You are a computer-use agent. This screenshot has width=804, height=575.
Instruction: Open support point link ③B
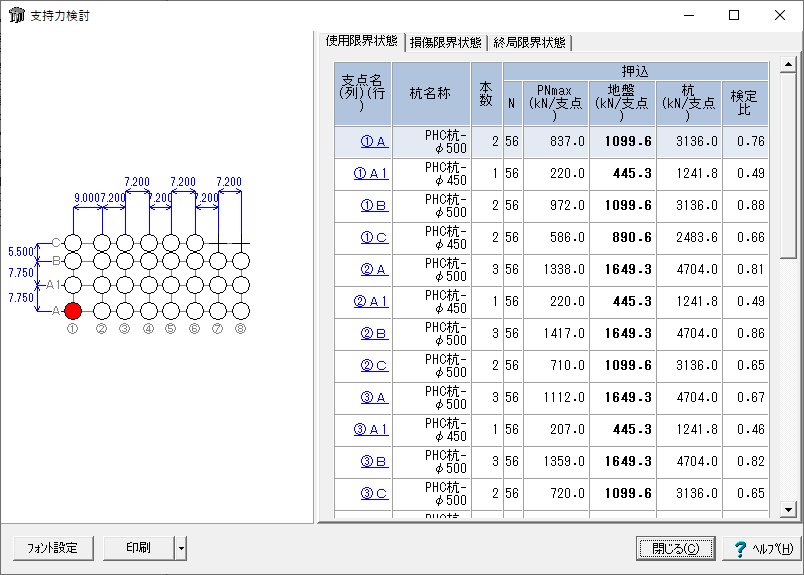[x=374, y=462]
